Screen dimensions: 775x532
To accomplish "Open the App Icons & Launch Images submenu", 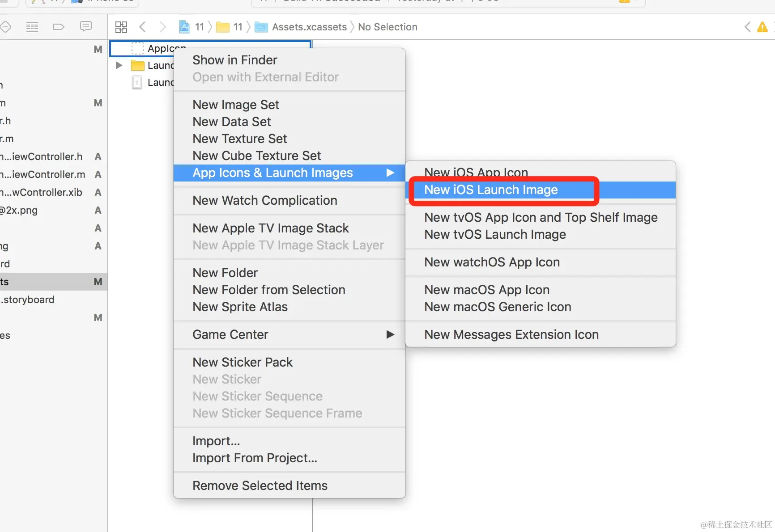I will point(289,173).
